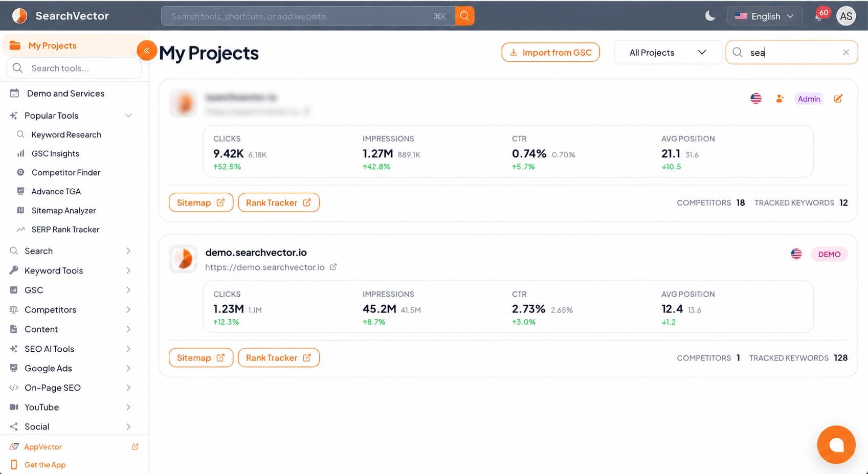Open Rank Tracker for demo.searchvector.io
Screen dimensions: 868x474
point(279,358)
